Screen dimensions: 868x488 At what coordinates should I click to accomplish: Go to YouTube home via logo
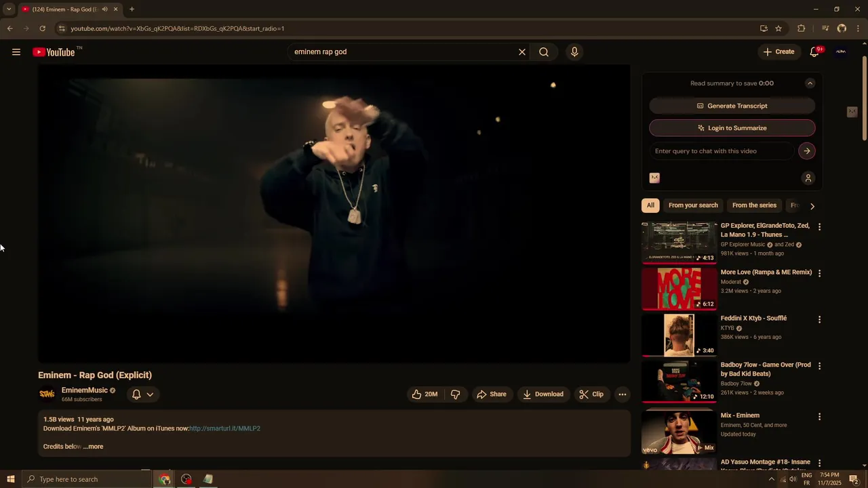[54, 52]
